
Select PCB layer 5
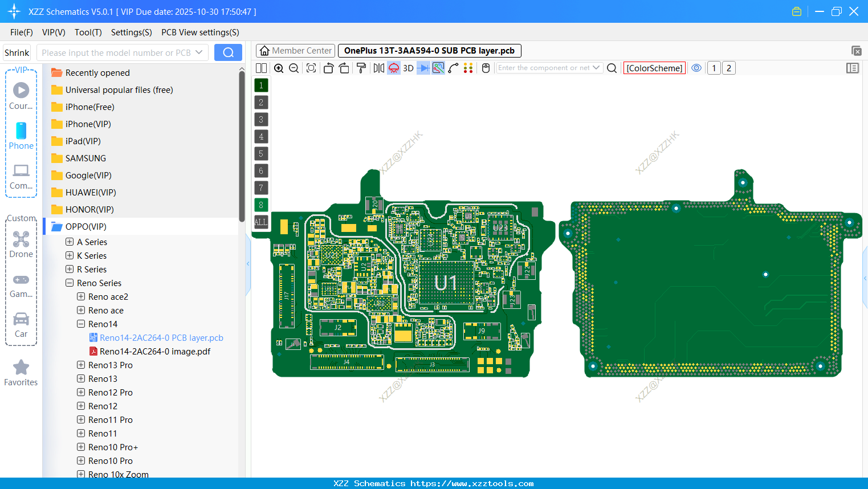point(261,154)
